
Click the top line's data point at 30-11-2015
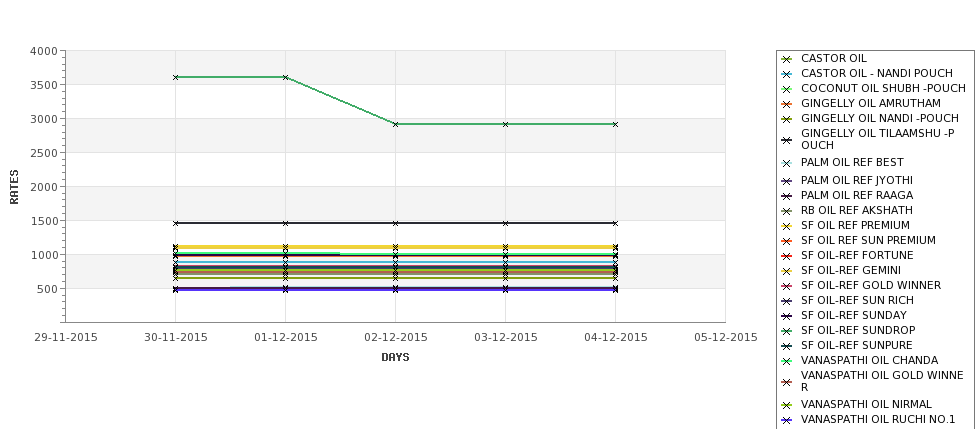point(176,77)
